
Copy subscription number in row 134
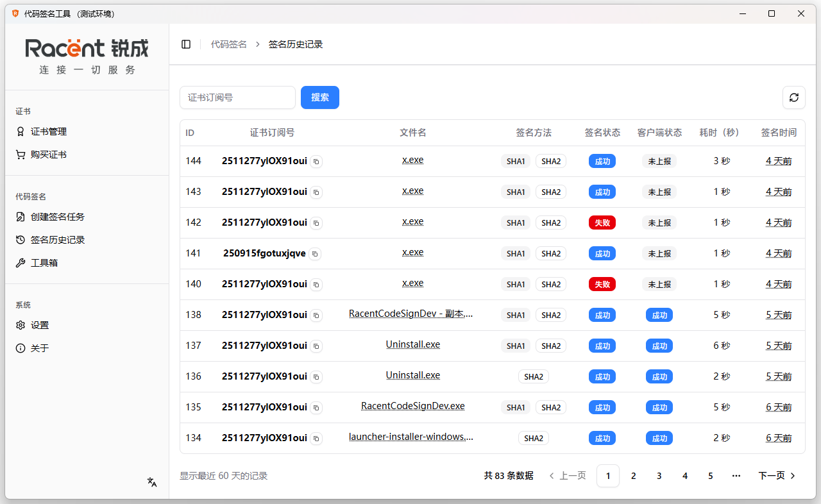(316, 439)
